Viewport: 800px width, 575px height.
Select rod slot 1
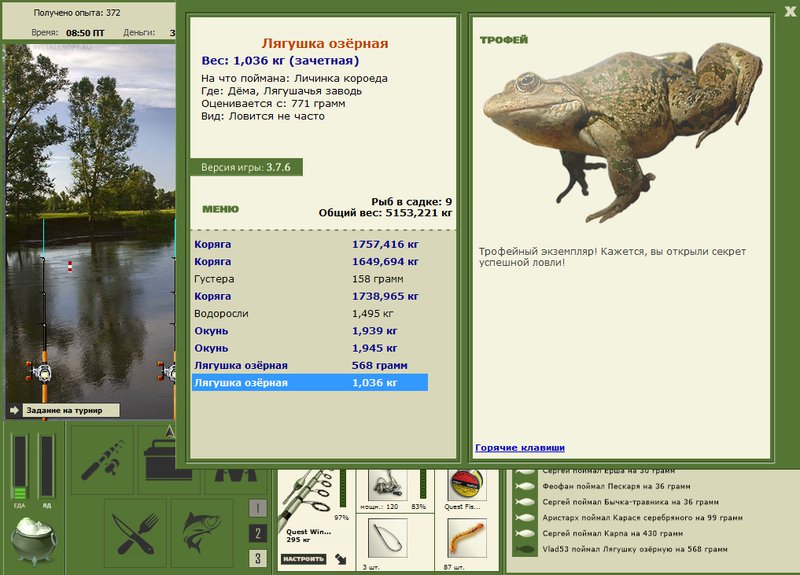(x=258, y=508)
